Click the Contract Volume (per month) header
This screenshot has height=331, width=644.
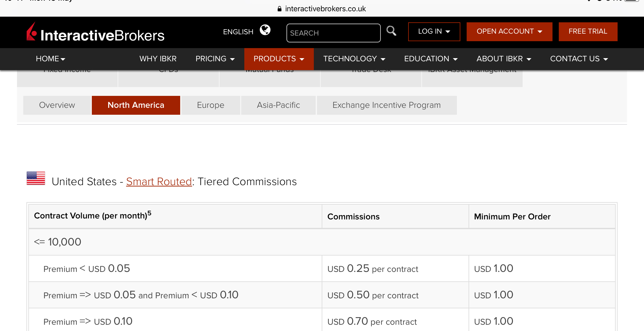pyautogui.click(x=175, y=216)
